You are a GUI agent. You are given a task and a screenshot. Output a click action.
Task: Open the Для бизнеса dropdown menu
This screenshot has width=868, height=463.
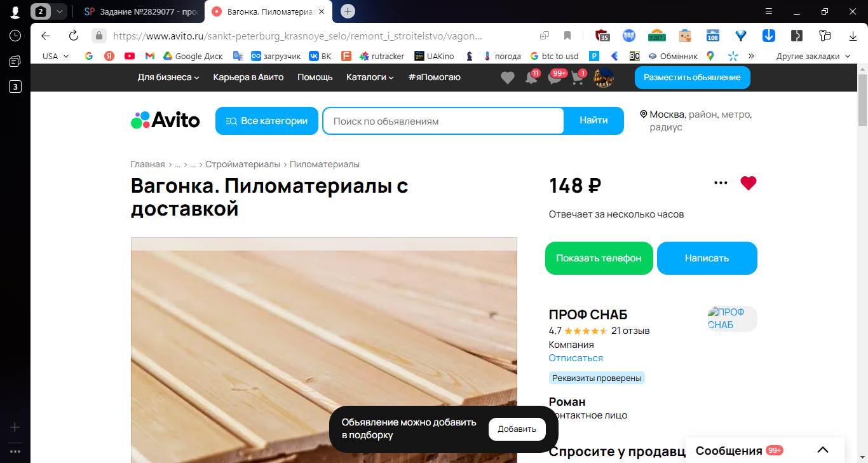pyautogui.click(x=168, y=77)
